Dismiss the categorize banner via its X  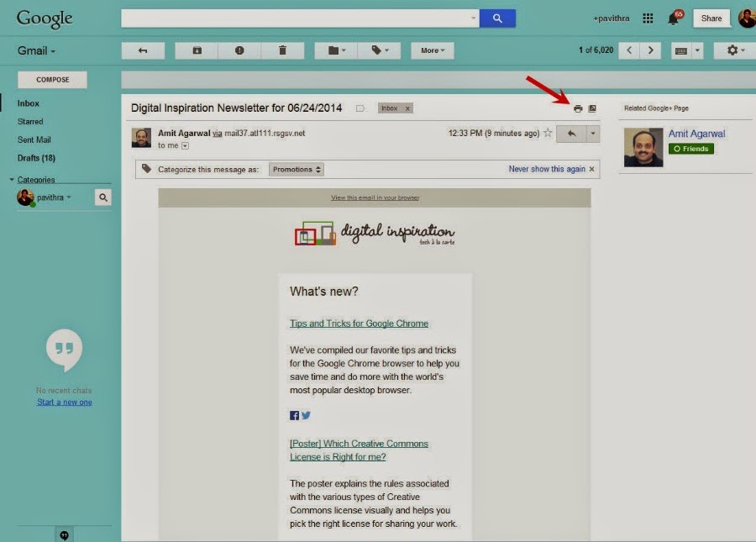(x=592, y=169)
